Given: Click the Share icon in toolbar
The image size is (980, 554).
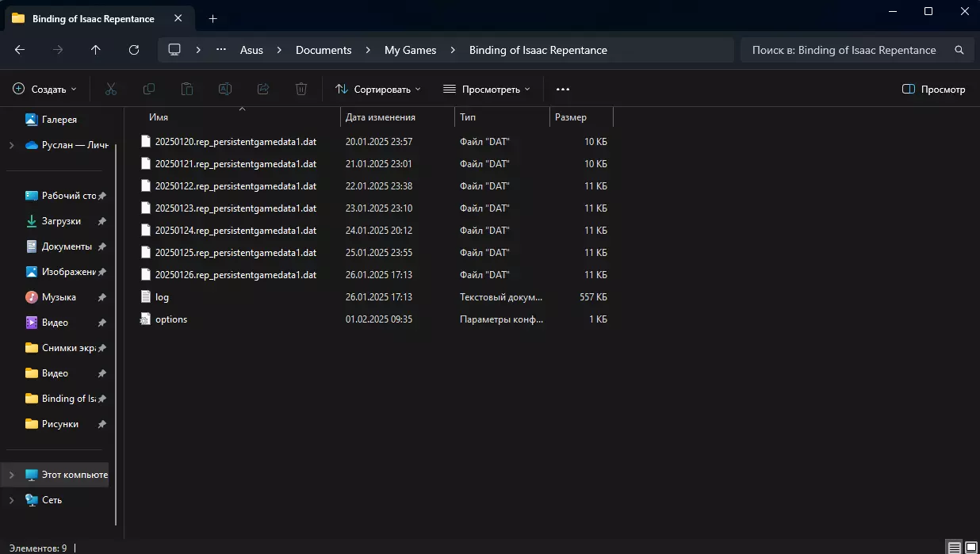Looking at the screenshot, I should [x=263, y=90].
